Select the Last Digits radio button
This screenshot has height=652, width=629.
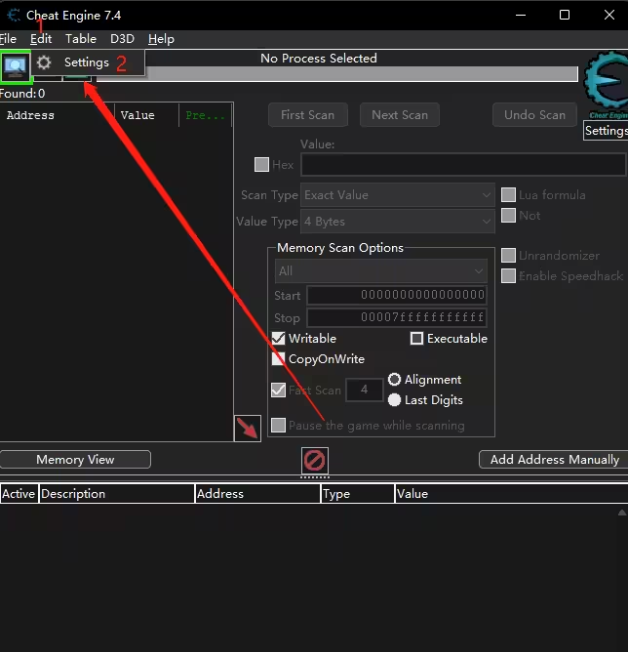coord(395,400)
